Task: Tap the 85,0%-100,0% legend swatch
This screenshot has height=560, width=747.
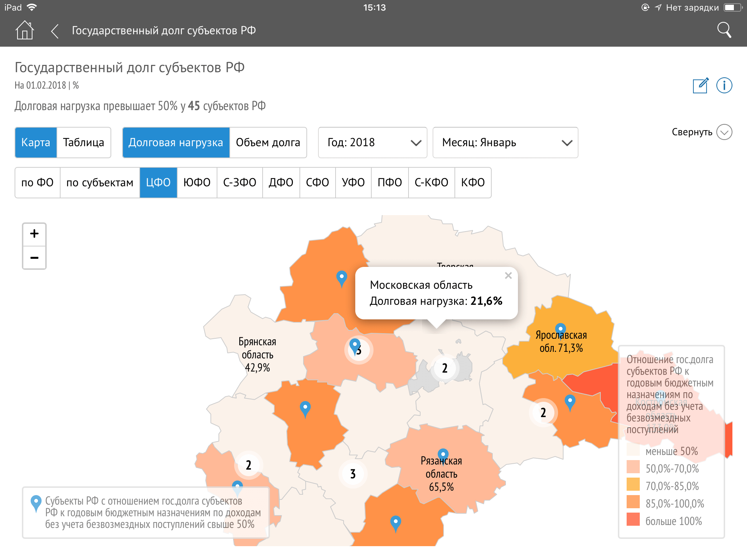Action: 633,502
